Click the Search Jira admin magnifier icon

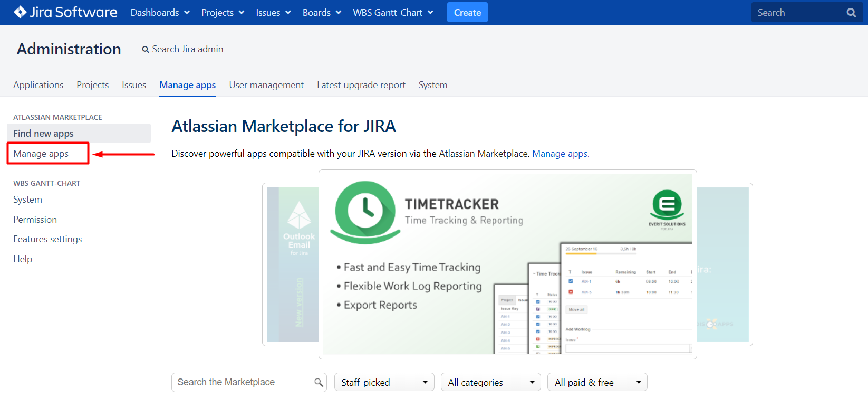coord(146,50)
